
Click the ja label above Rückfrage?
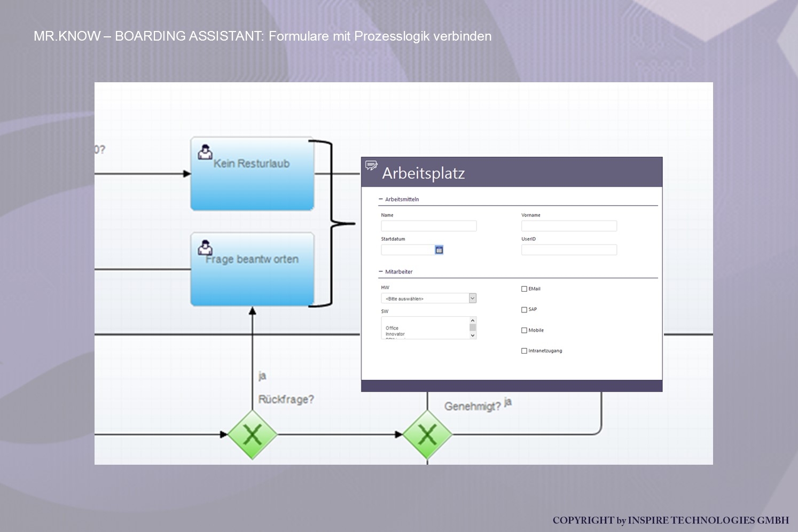click(262, 376)
